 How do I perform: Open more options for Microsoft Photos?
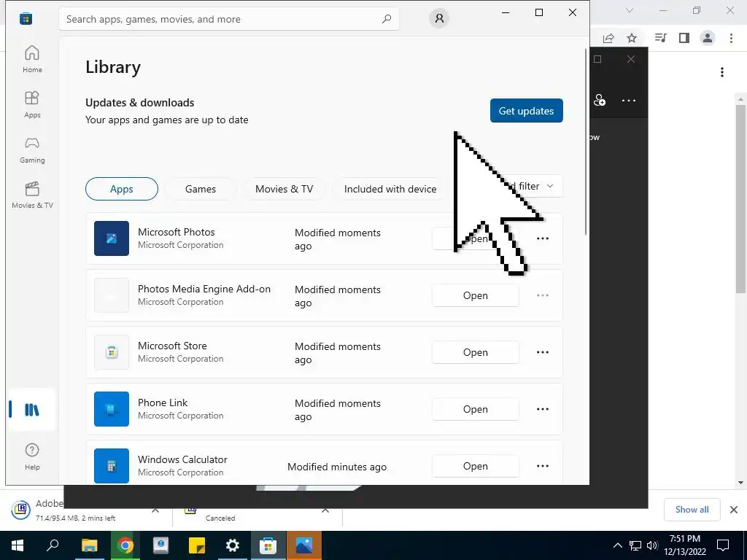click(543, 238)
